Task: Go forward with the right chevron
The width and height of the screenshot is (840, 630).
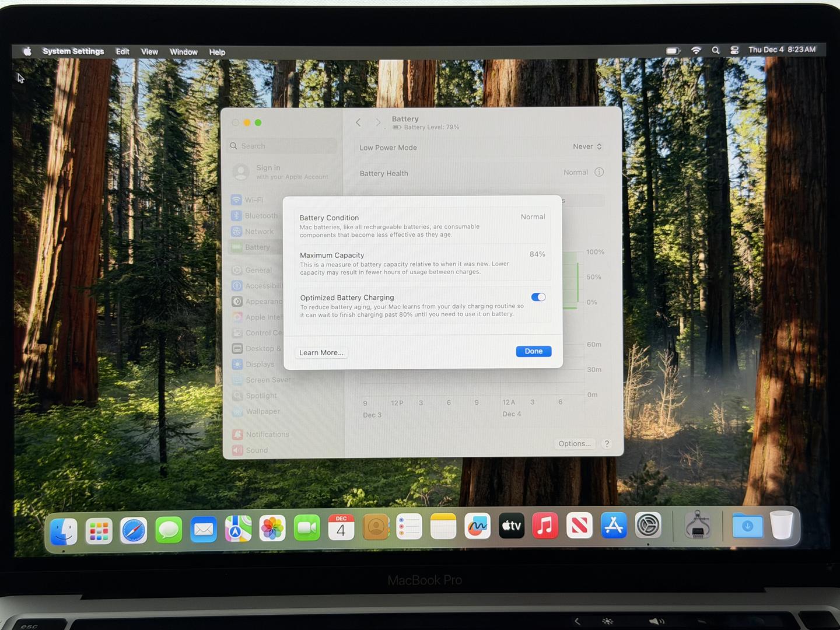Action: (x=378, y=123)
